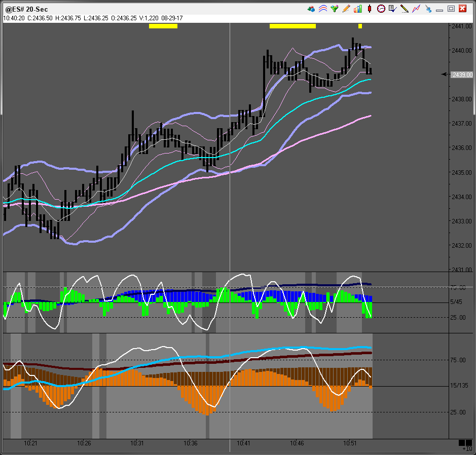This screenshot has height=455, width=476.
Task: Open the red clock time settings icon
Action: [381, 9]
